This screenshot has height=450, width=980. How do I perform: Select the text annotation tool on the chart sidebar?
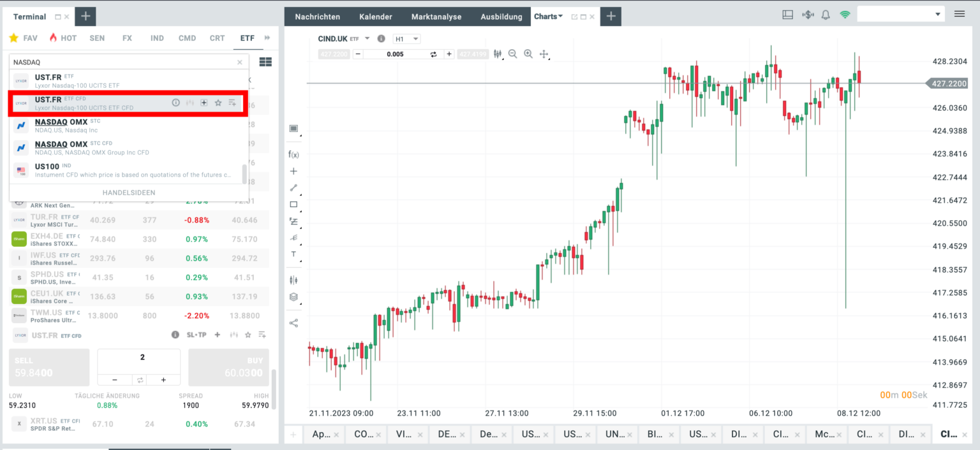point(293,254)
